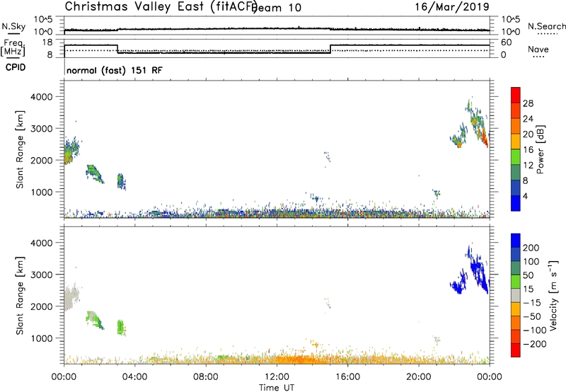Click the "2000" tick in Power panel
The image size is (566, 392).
(42, 160)
